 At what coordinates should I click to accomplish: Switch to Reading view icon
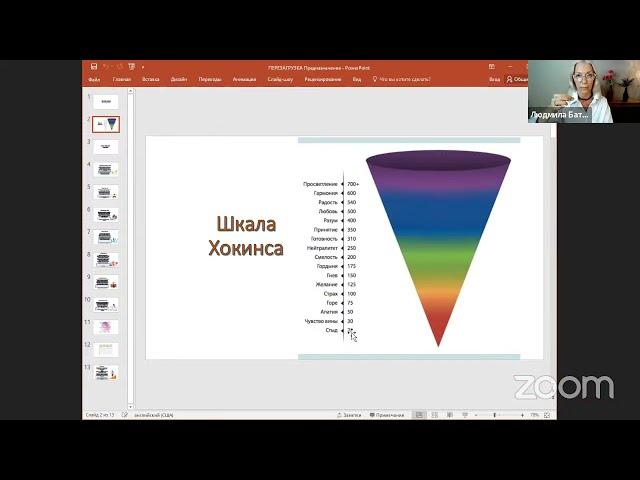449,415
